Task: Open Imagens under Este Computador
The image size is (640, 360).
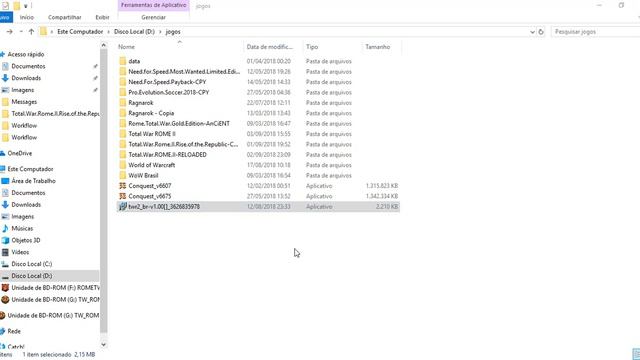Action: pyautogui.click(x=22, y=217)
